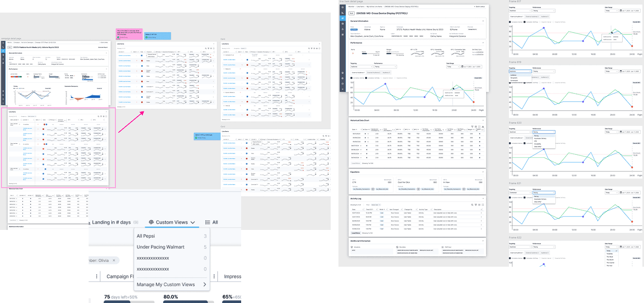Viewport: 644px width, 303px height.
Task: Select All Pepsi custom view
Action: point(172,236)
